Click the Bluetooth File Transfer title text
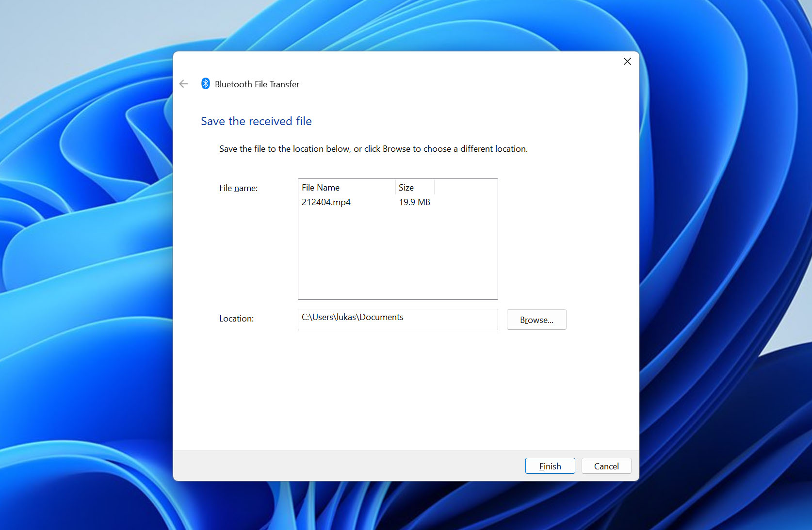The width and height of the screenshot is (812, 530). [x=256, y=84]
